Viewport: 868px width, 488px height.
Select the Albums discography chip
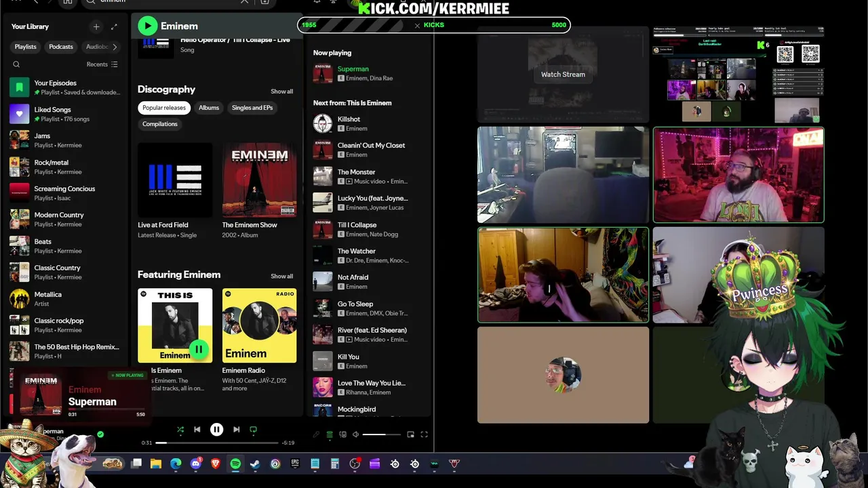(x=209, y=108)
